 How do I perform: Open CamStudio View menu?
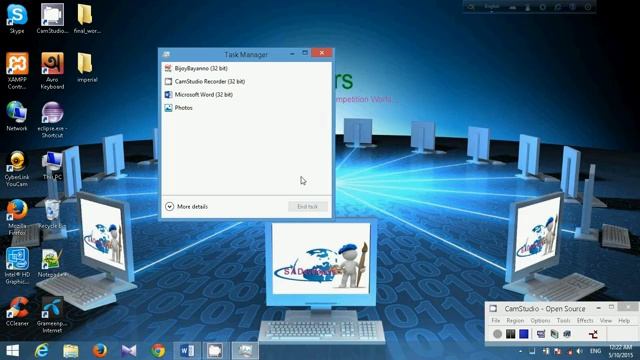pos(606,321)
